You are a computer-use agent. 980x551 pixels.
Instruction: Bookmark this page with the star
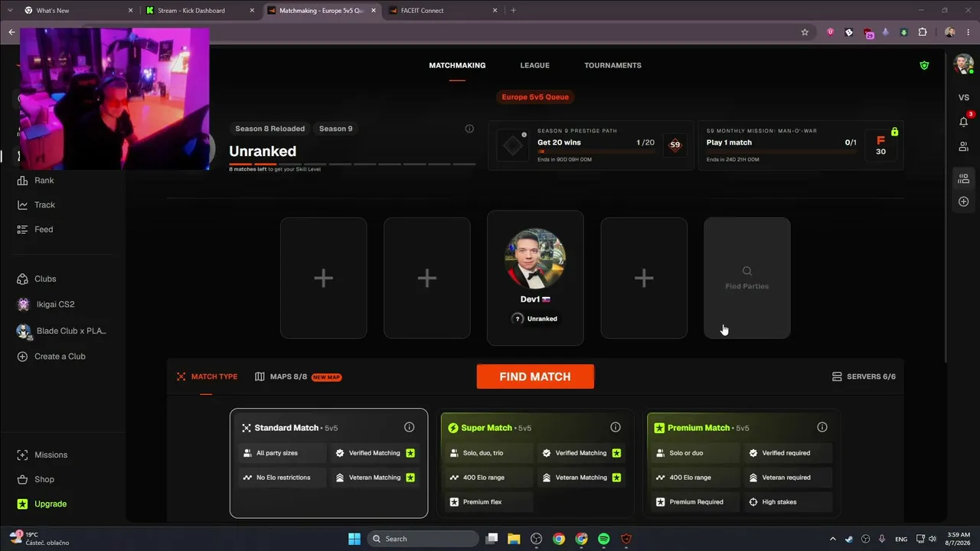[x=805, y=32]
